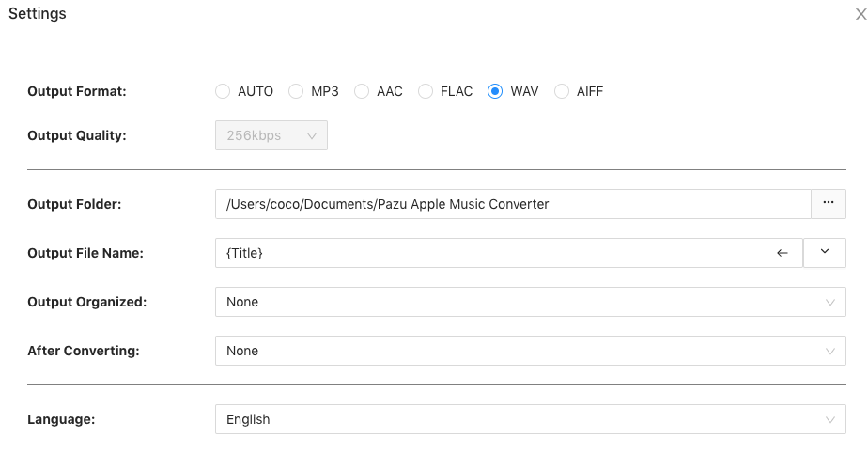Click the After Converting chevron arrow
This screenshot has height=455, width=868.
pos(829,351)
